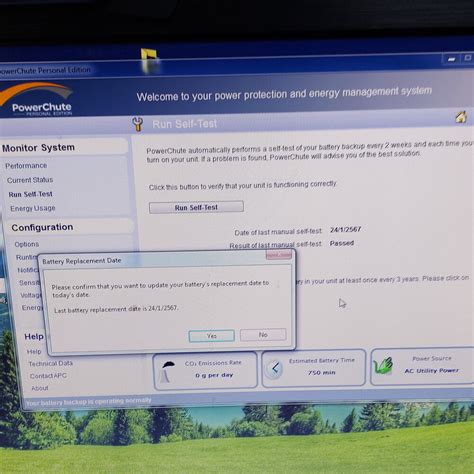Maximize the PowerChute window

pos(467,58)
